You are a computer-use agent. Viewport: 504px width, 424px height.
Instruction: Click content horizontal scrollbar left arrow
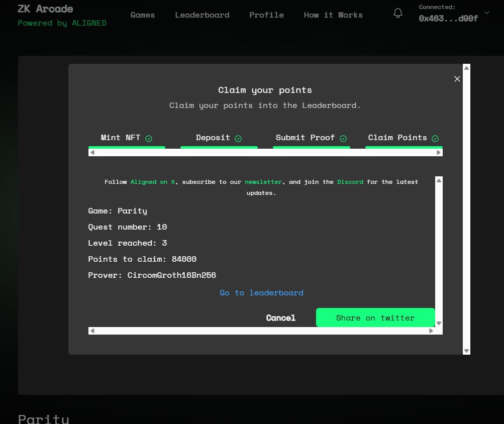(92, 331)
